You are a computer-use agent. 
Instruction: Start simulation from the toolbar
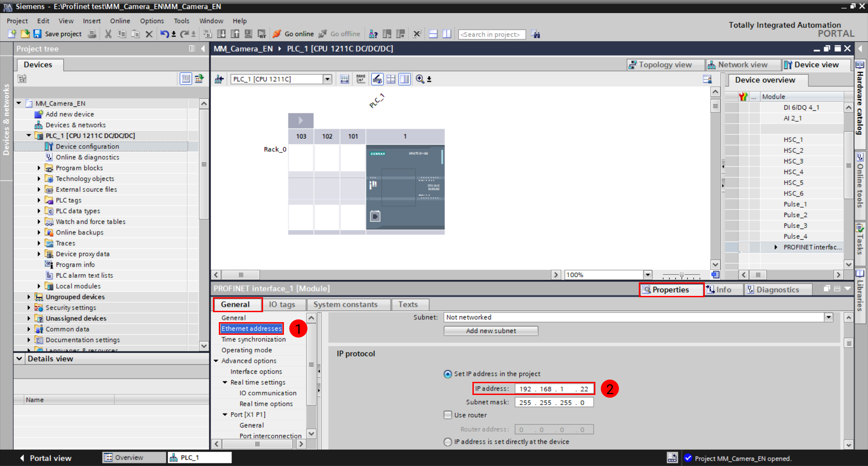(x=248, y=34)
